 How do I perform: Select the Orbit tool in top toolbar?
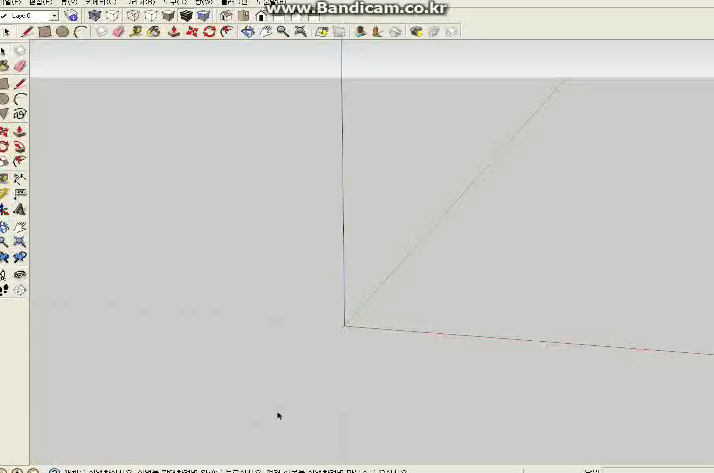pos(248,32)
